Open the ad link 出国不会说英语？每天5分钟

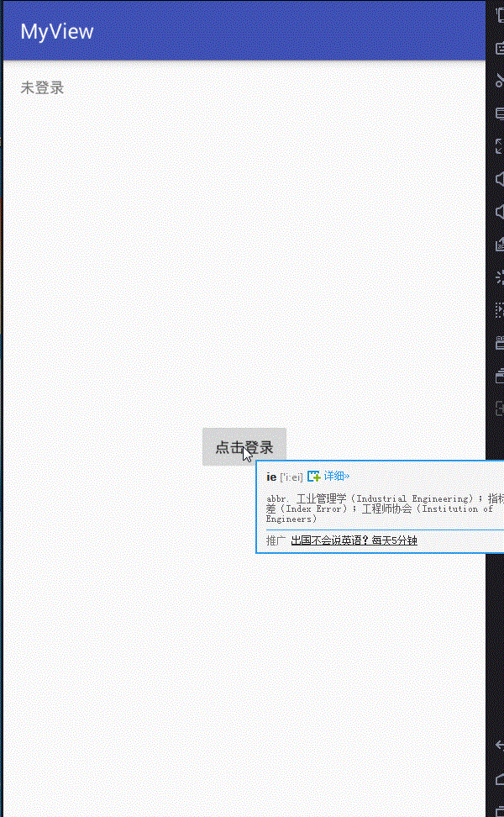pyautogui.click(x=354, y=540)
